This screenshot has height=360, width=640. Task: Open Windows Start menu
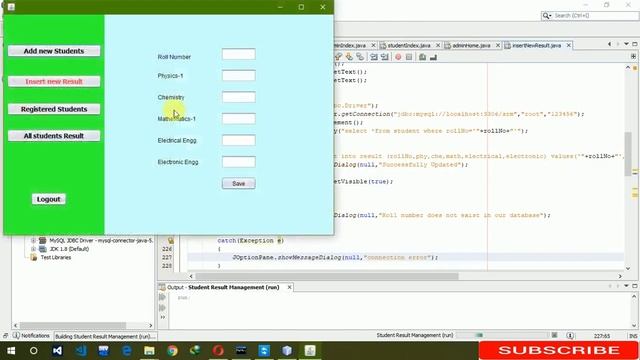(11, 351)
